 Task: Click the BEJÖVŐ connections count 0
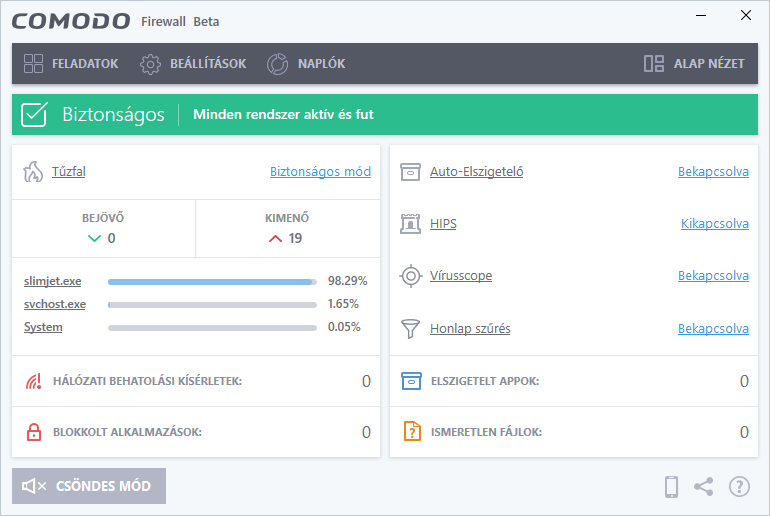[x=111, y=239]
